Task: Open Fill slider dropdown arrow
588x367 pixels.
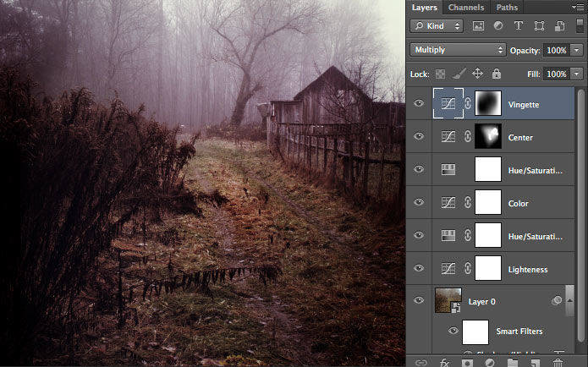Action: (576, 74)
